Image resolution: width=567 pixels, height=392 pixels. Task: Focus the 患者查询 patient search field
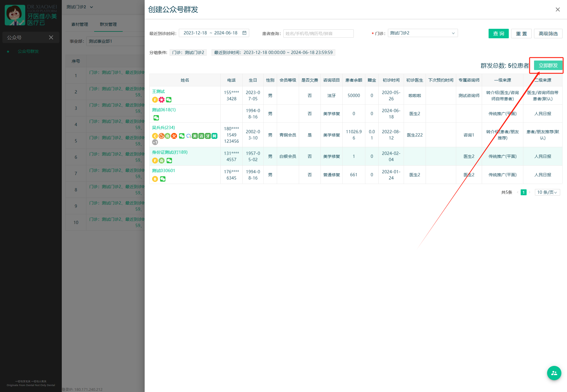[318, 34]
